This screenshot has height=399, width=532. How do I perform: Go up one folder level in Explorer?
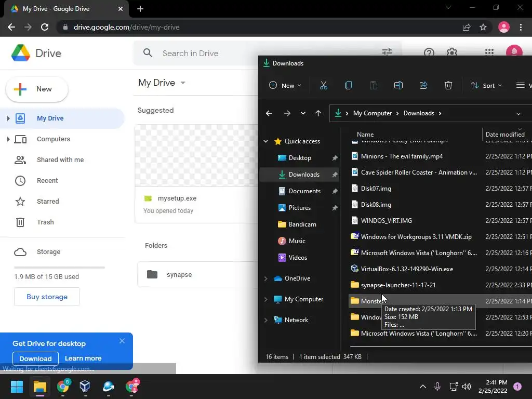[x=318, y=113]
